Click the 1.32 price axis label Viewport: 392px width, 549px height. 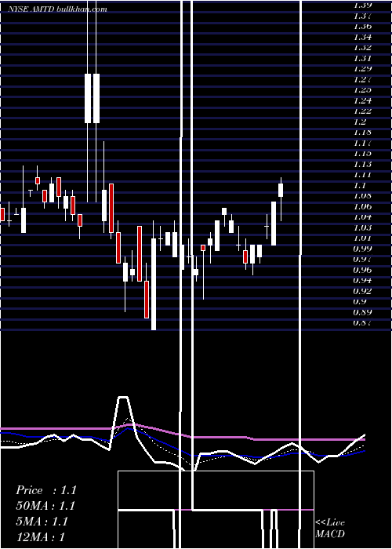pos(362,48)
